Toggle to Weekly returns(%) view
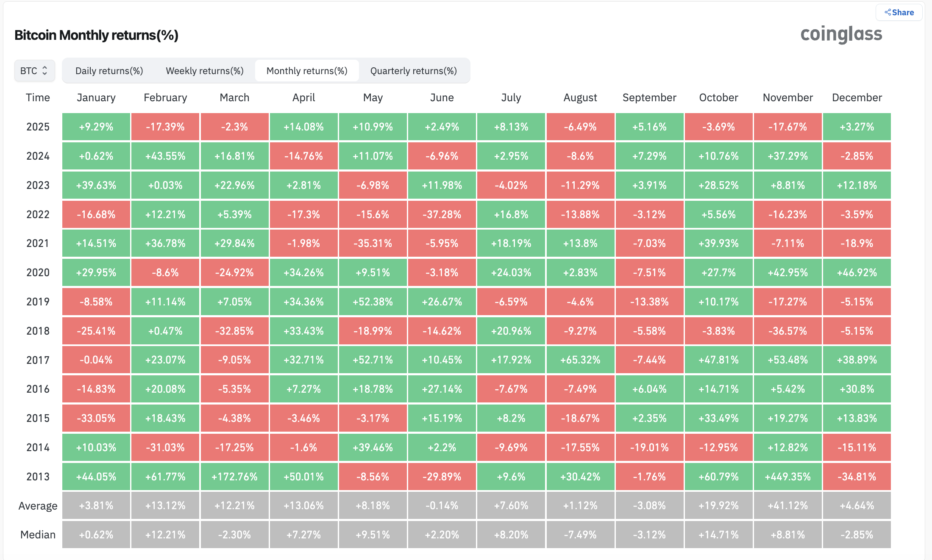Screen dimensions: 932x560 [204, 70]
